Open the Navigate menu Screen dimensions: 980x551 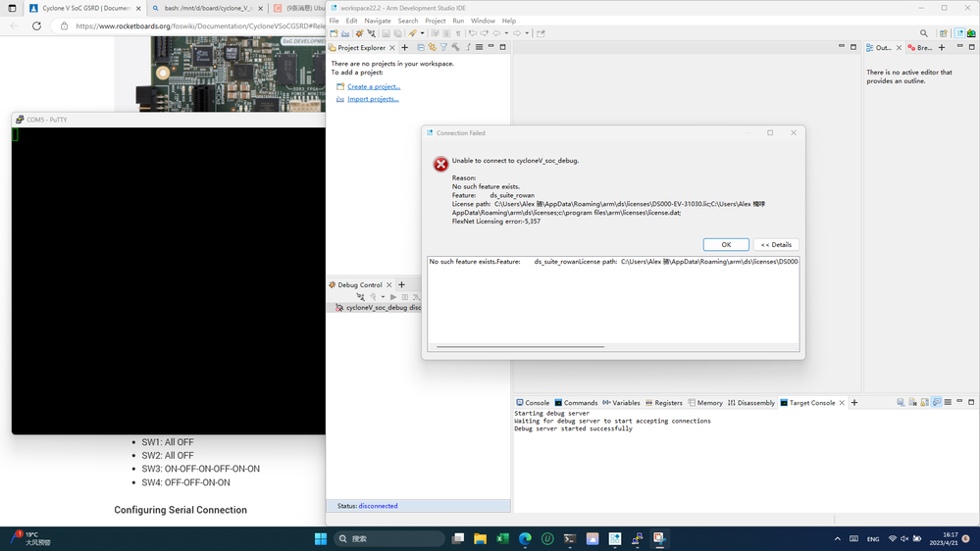click(378, 21)
